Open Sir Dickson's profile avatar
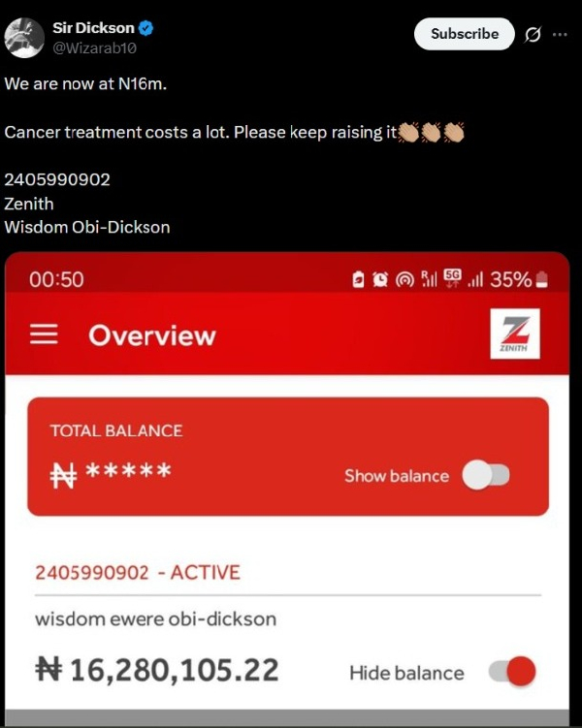The width and height of the screenshot is (582, 728). click(24, 38)
